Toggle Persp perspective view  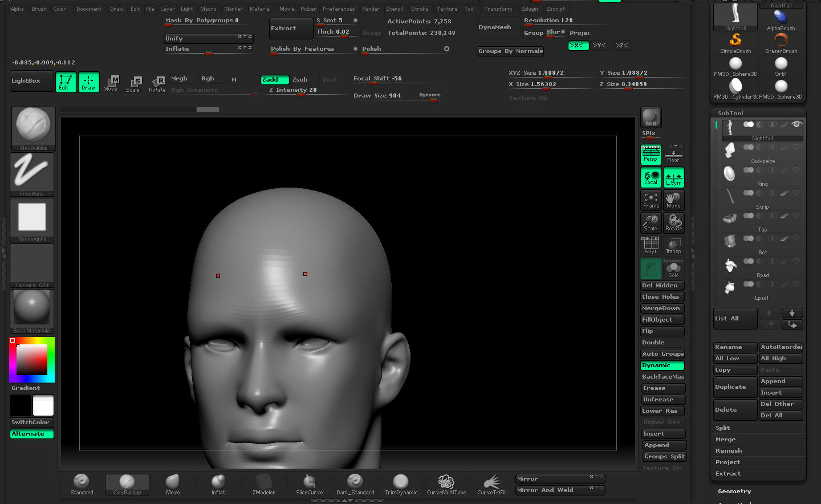[x=651, y=155]
